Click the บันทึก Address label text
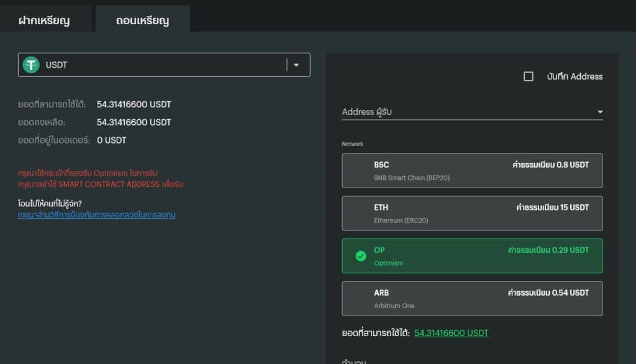 (x=575, y=76)
